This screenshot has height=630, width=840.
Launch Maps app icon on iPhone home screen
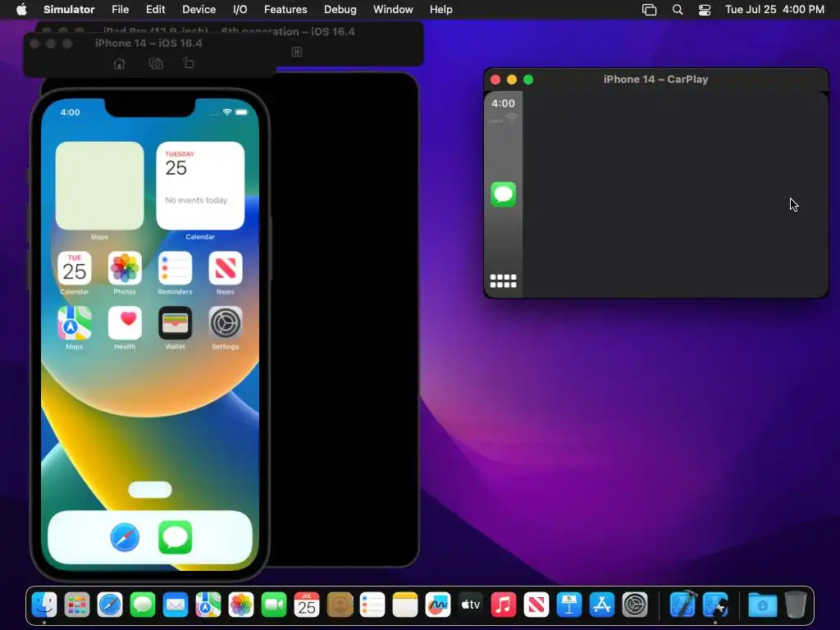pos(75,323)
